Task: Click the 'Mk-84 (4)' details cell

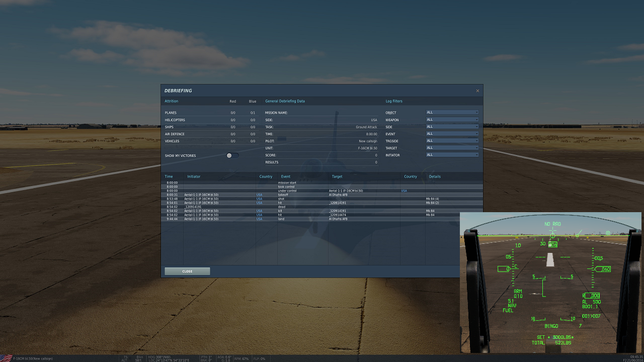Action: click(x=434, y=199)
